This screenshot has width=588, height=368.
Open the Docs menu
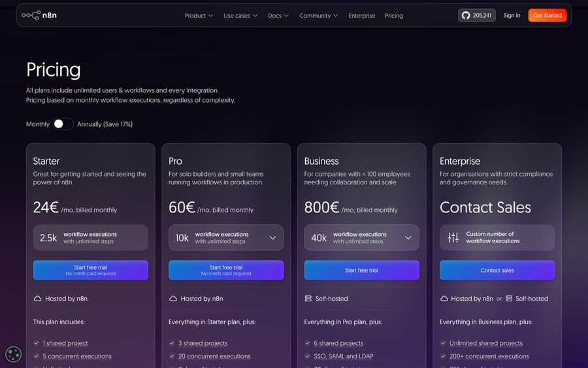click(278, 16)
